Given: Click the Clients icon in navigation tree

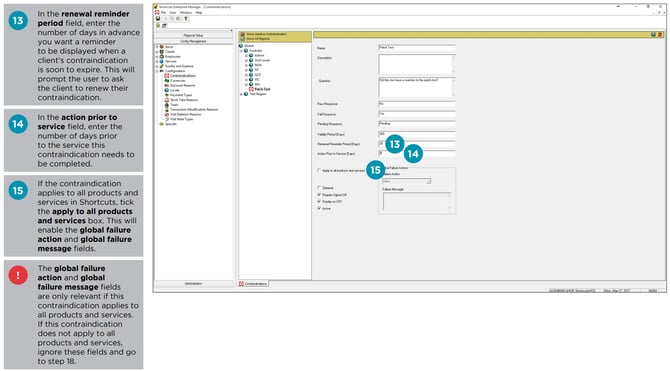Looking at the screenshot, I should pyautogui.click(x=162, y=52).
